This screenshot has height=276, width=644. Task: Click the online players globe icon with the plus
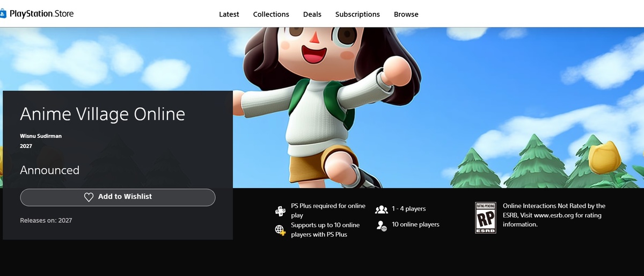[x=280, y=230]
